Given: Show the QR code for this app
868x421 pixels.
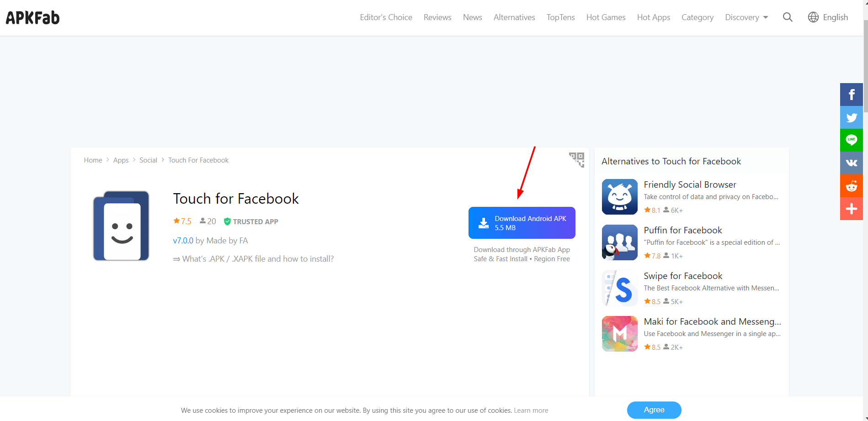Looking at the screenshot, I should click(576, 160).
